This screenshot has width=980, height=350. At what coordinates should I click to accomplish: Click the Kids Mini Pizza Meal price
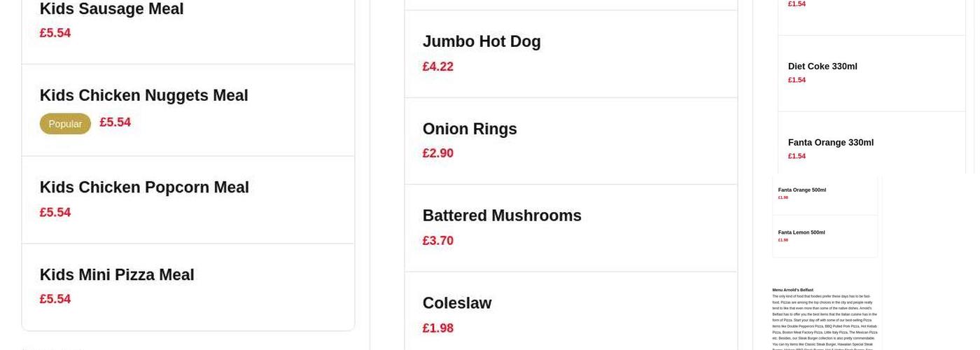point(55,300)
